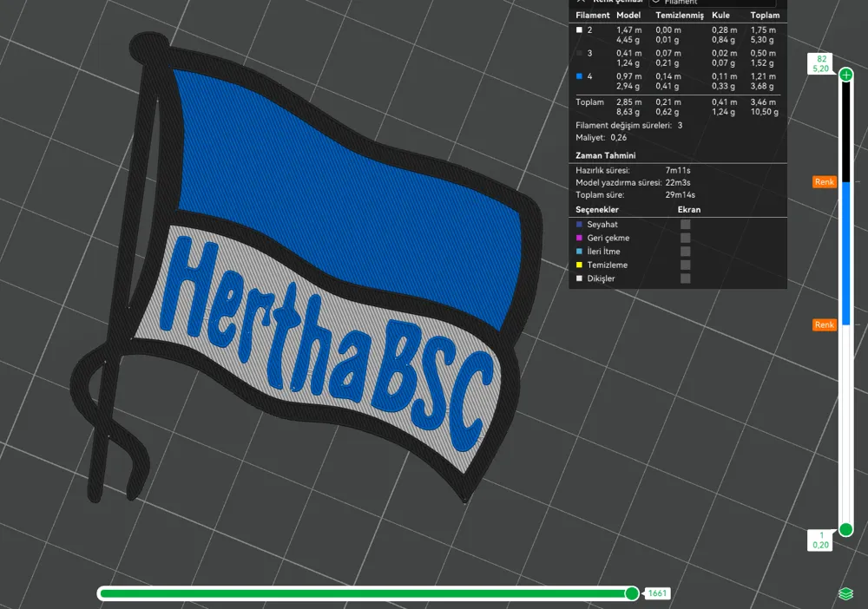Toggle the İleri İtme display checkbox

[686, 251]
